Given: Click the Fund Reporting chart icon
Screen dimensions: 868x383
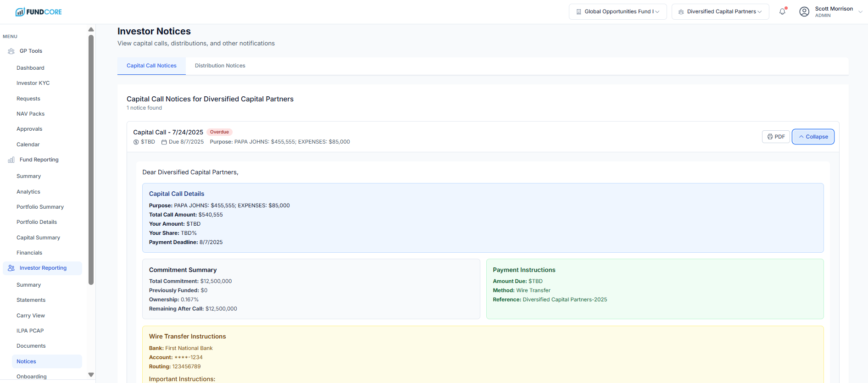Looking at the screenshot, I should click(11, 160).
